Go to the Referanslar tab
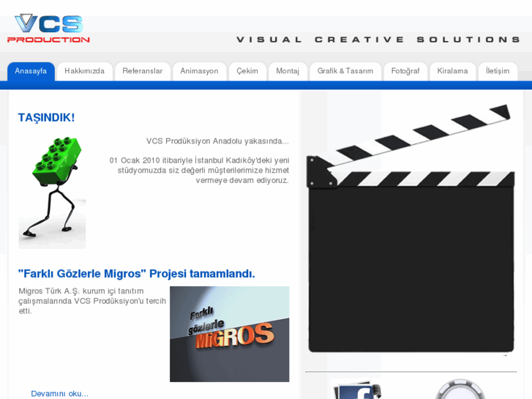532x399 pixels. click(x=143, y=71)
